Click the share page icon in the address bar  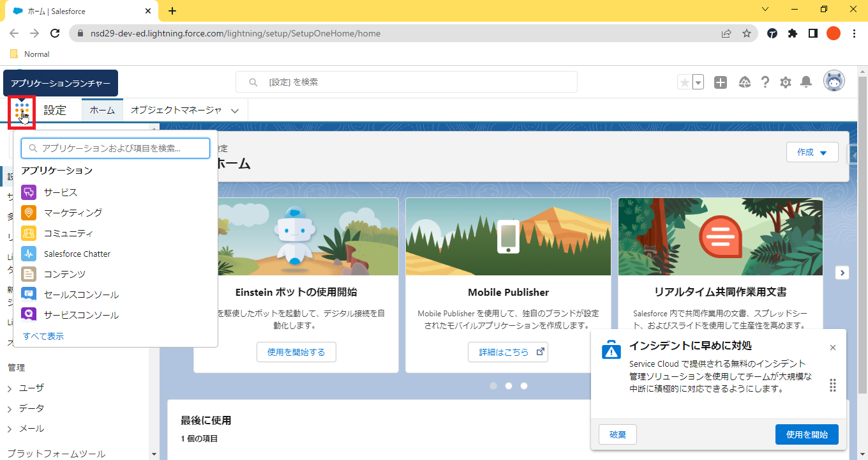[x=726, y=33]
